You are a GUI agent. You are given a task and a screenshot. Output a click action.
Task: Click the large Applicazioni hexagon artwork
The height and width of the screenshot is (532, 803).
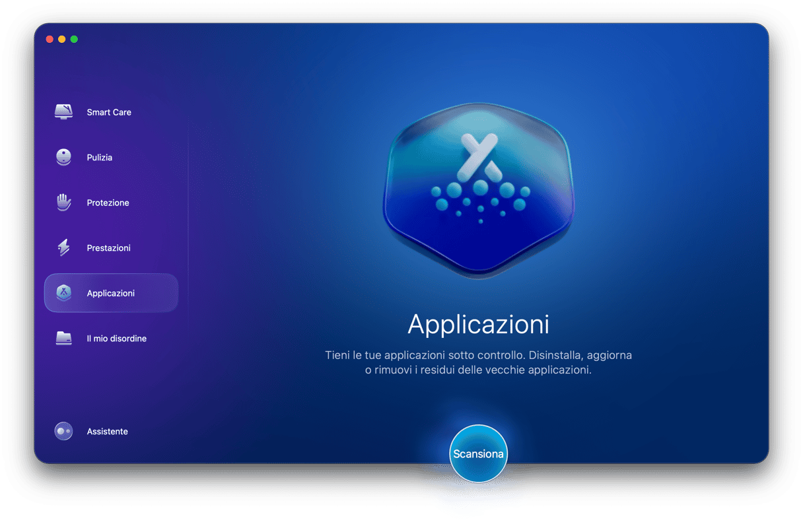tap(479, 190)
